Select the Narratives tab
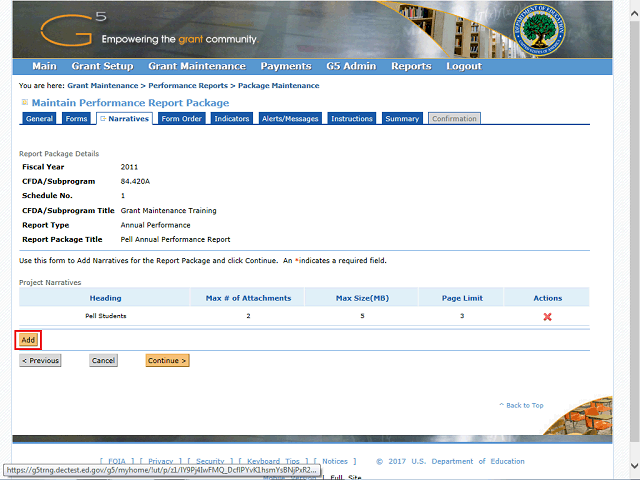 tap(124, 118)
